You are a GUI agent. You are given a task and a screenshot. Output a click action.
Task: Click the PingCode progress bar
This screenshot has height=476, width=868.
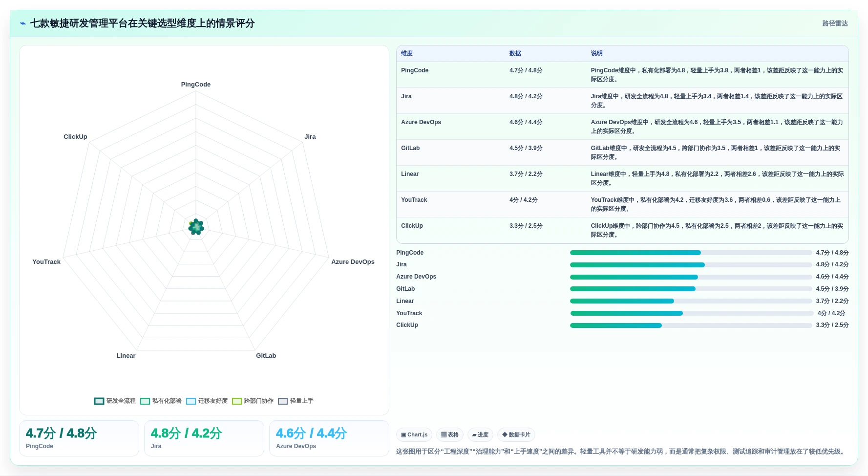691,253
